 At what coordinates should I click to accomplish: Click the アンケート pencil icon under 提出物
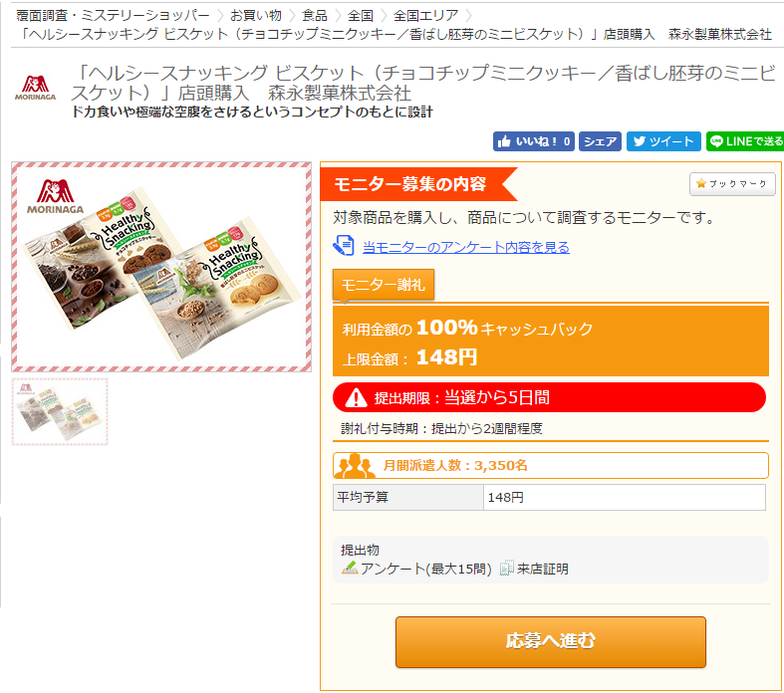coord(350,568)
